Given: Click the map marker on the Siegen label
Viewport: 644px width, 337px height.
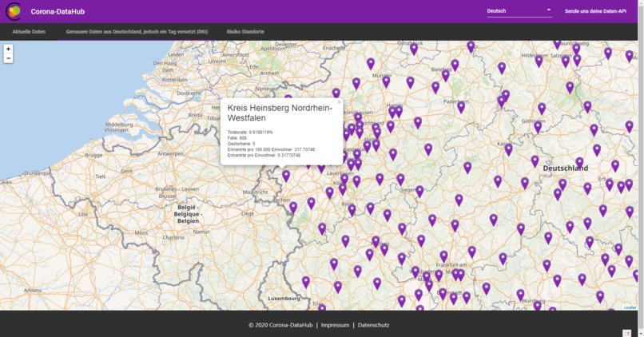Looking at the screenshot, I should click(x=419, y=191).
